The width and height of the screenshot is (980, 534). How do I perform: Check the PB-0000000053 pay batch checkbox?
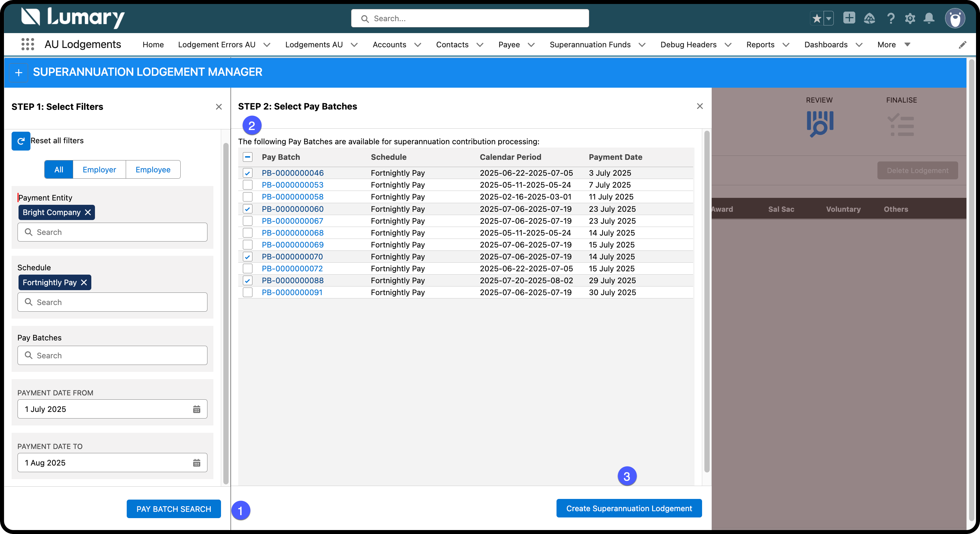[x=248, y=185]
